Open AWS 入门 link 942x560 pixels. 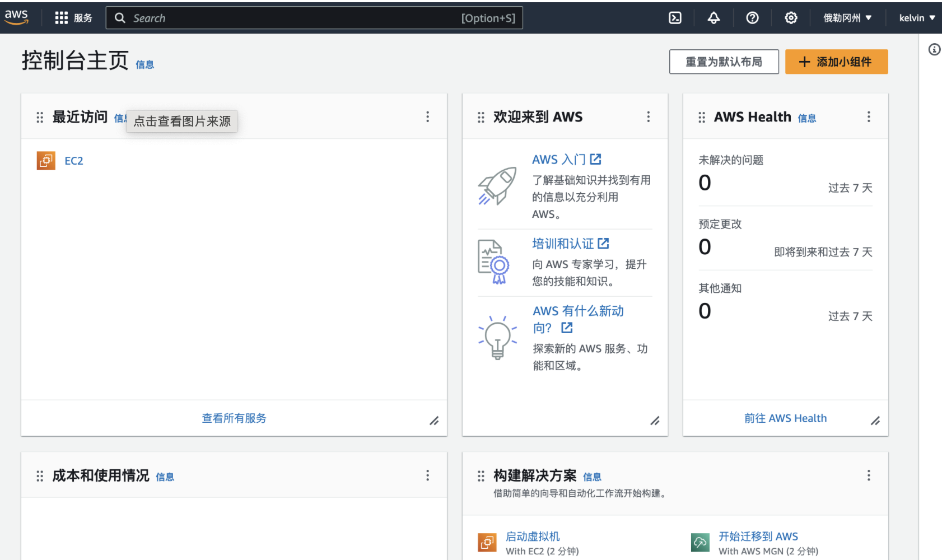(x=566, y=159)
